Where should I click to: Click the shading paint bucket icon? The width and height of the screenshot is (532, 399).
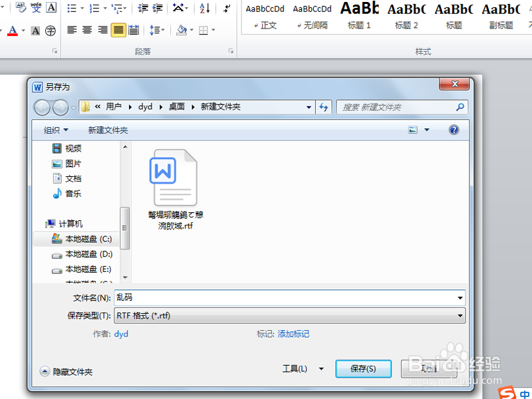(x=182, y=30)
